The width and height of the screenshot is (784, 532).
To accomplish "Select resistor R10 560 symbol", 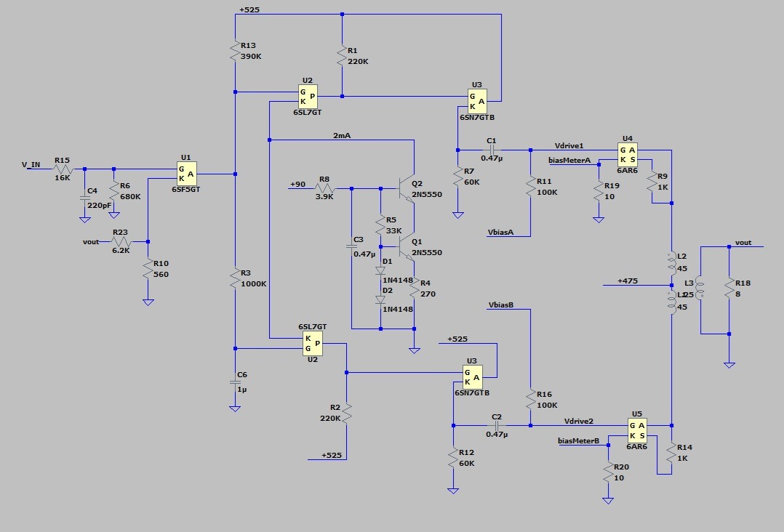I will pyautogui.click(x=148, y=269).
